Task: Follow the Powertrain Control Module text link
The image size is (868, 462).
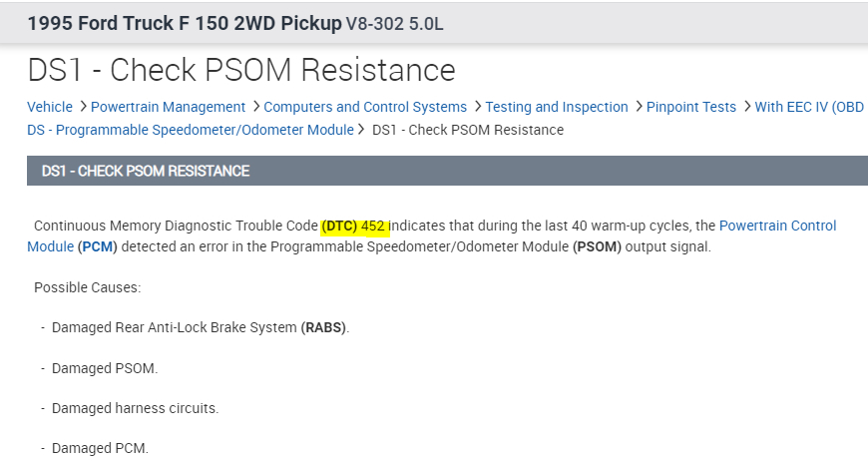Action: [x=777, y=226]
